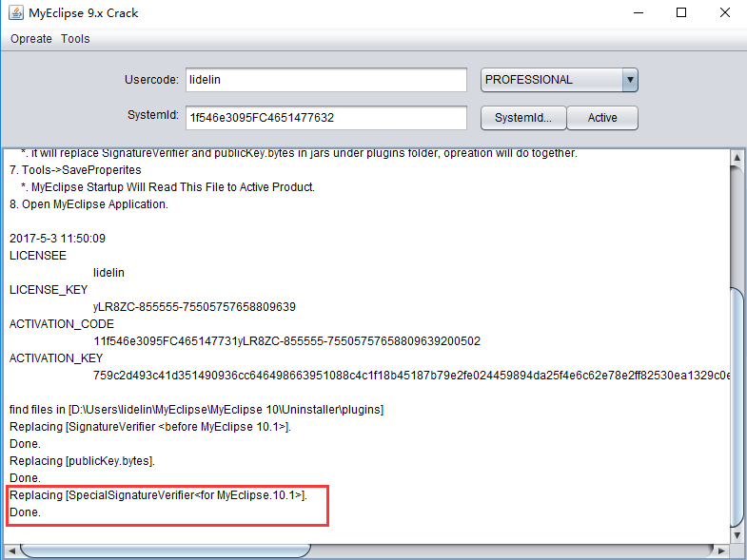Minimize the MyEclipse 9.x Crack window
Image resolution: width=747 pixels, height=560 pixels.
[635, 13]
